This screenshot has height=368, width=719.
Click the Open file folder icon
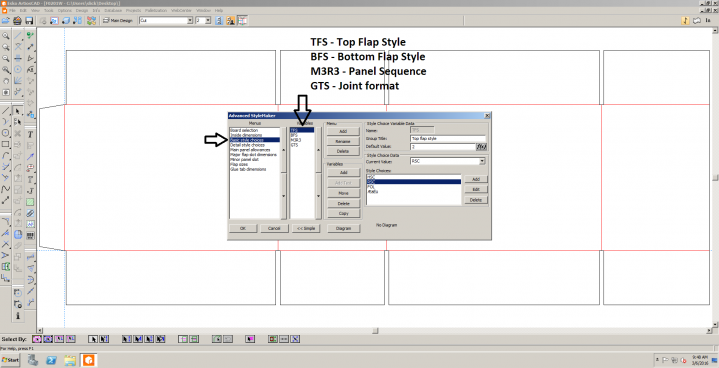pos(6,21)
